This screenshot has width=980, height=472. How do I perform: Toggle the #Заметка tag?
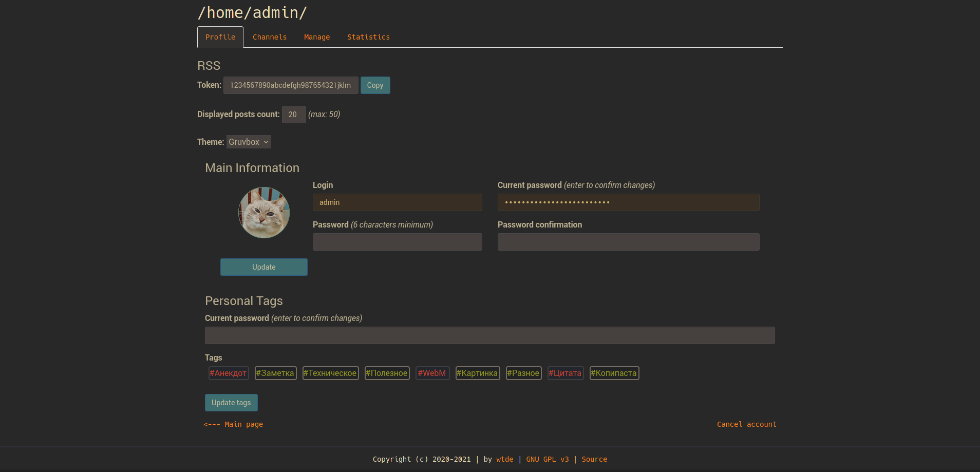pos(276,373)
